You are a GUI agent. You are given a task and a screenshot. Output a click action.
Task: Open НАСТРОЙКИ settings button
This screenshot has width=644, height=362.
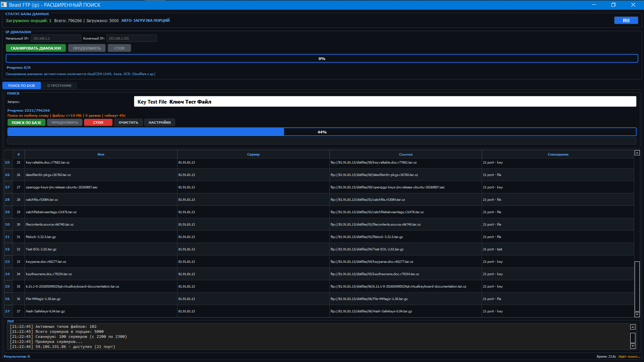160,123
